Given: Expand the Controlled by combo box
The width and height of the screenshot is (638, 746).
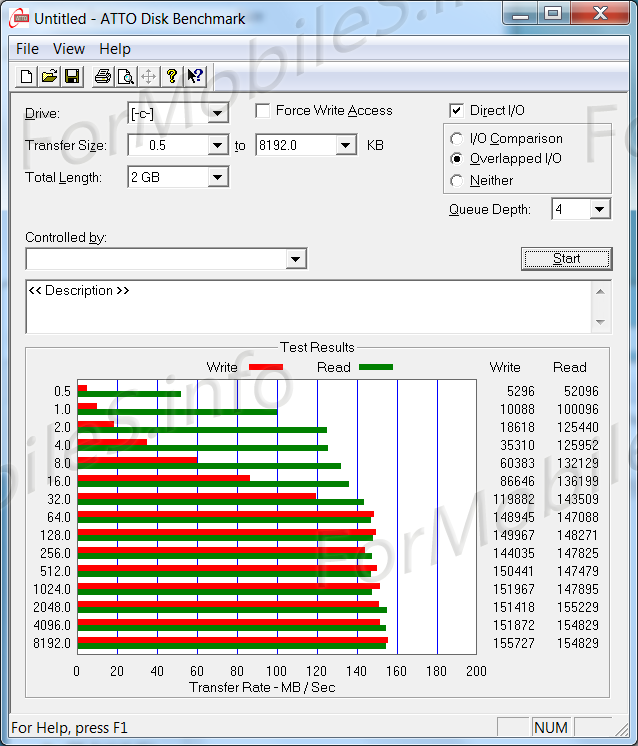Looking at the screenshot, I should [295, 260].
